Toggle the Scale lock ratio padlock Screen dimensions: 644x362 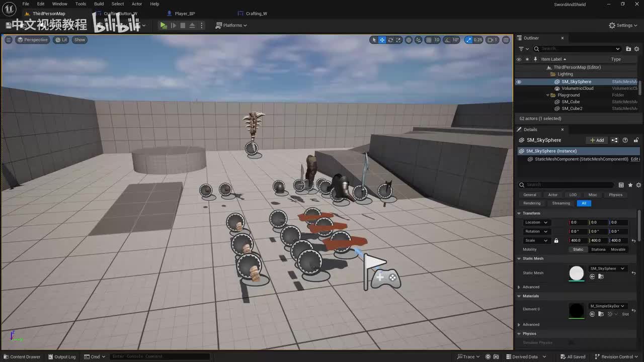pyautogui.click(x=556, y=241)
